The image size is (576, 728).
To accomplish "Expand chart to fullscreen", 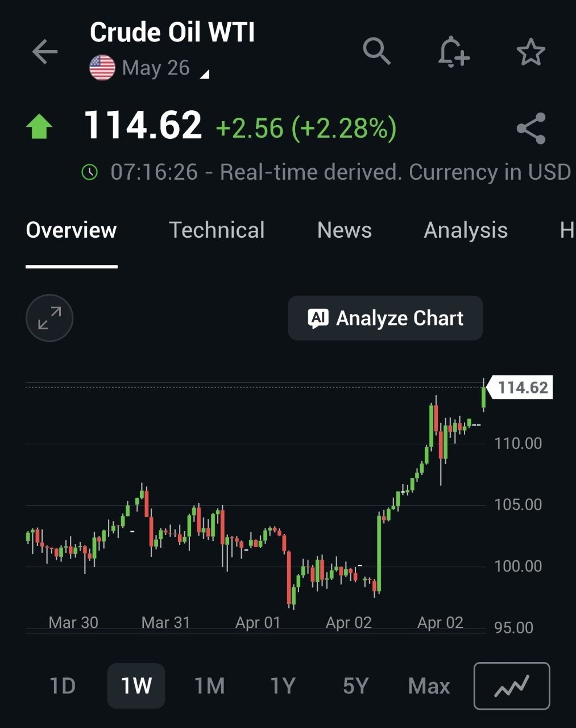I will (49, 318).
